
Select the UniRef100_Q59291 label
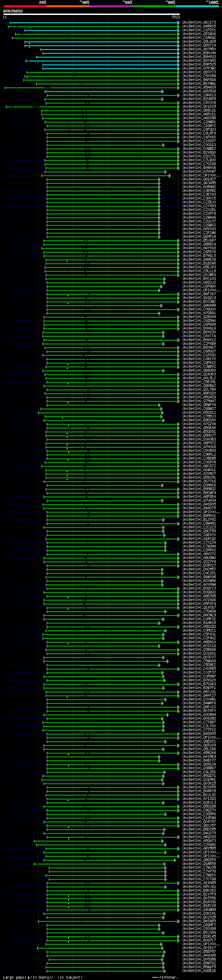tap(199, 477)
